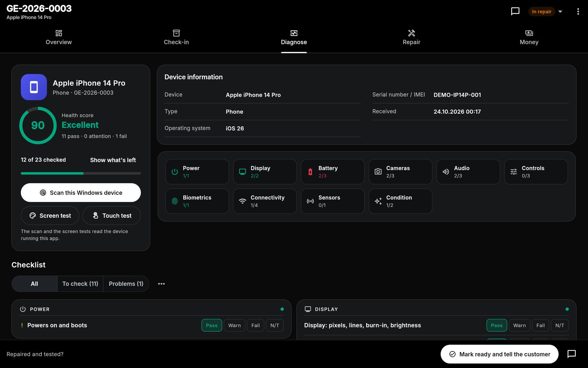The width and height of the screenshot is (588, 368).
Task: Click the green status dot in POWER section
Action: point(282,309)
